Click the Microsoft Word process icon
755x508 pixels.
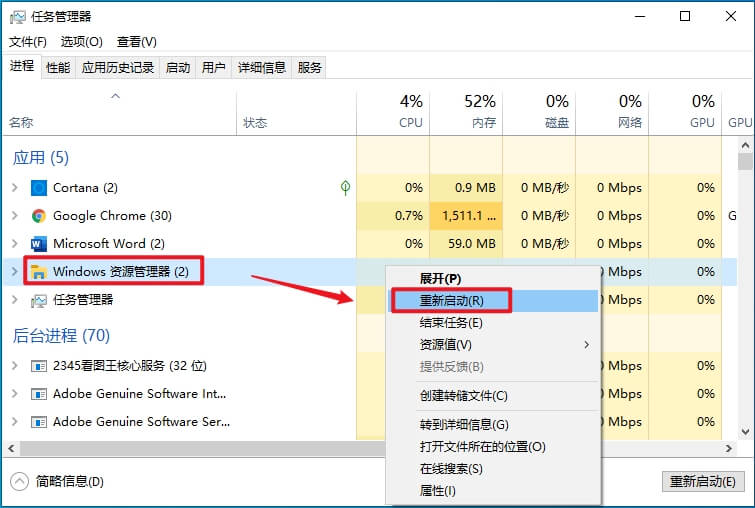click(39, 244)
